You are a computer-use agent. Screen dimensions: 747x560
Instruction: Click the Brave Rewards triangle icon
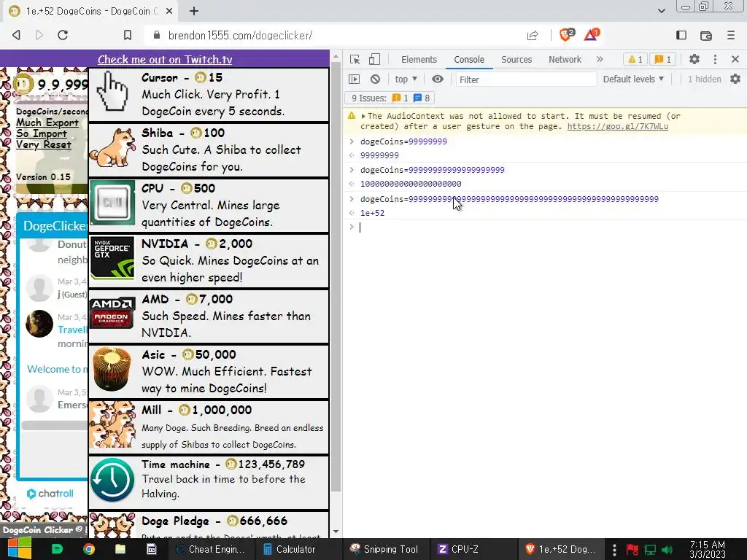[591, 35]
